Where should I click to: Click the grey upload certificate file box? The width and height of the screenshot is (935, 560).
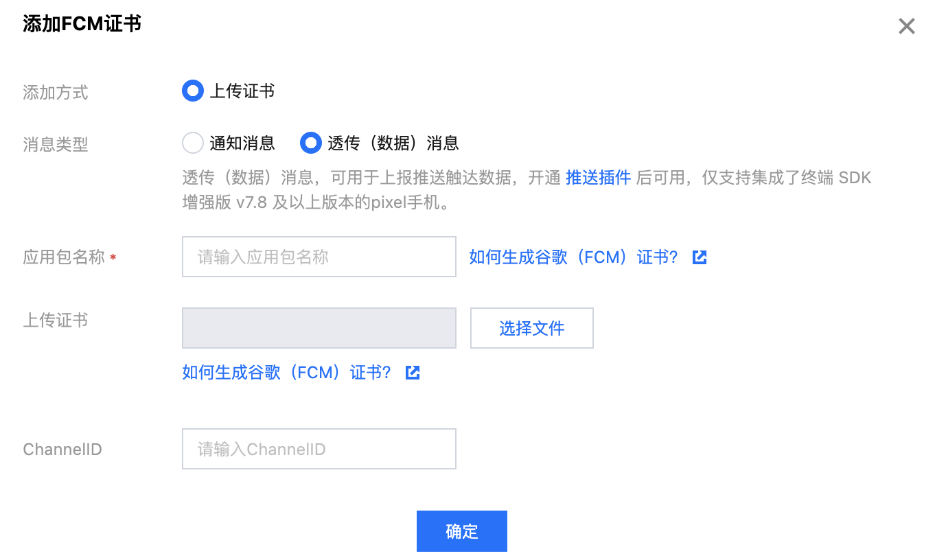pyautogui.click(x=319, y=328)
